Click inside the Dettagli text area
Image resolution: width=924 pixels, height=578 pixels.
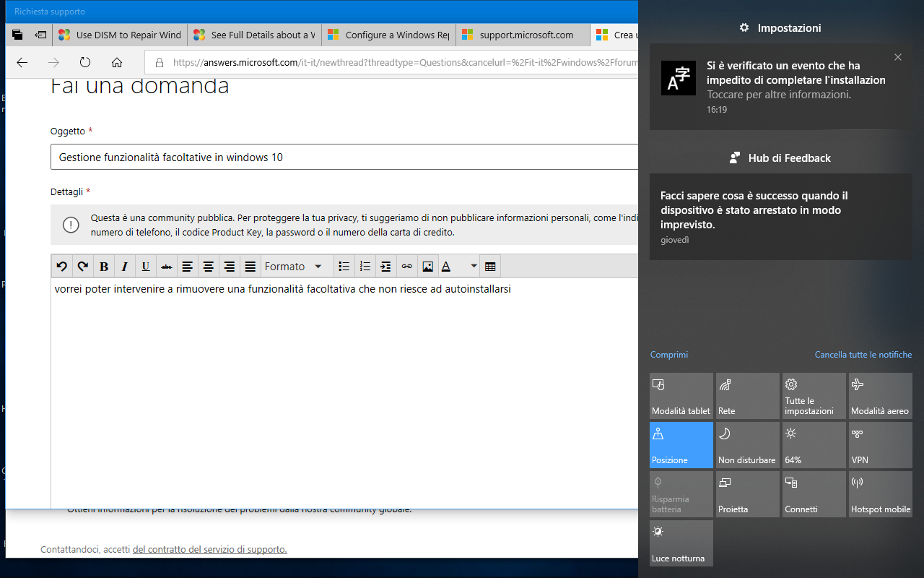[344, 394]
